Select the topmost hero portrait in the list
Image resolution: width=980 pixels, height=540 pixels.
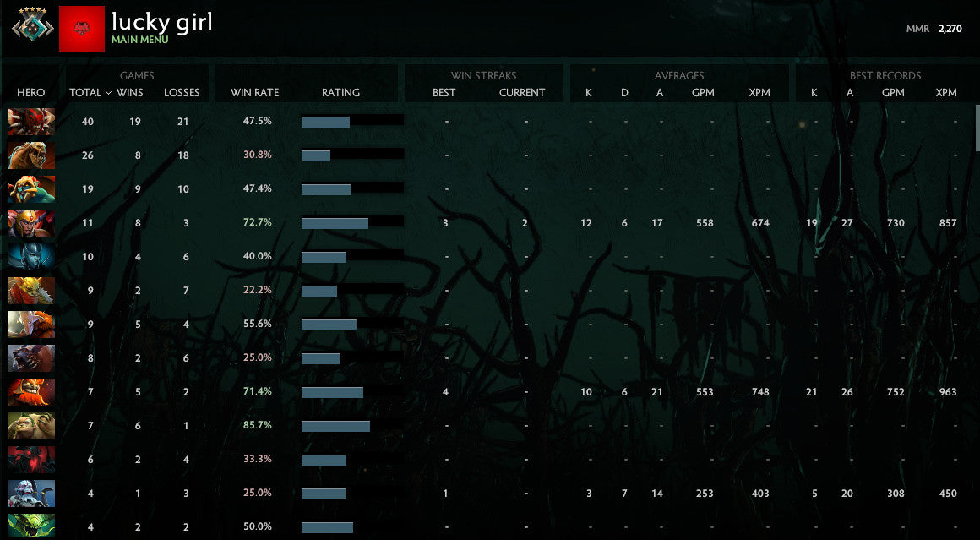pyautogui.click(x=31, y=121)
